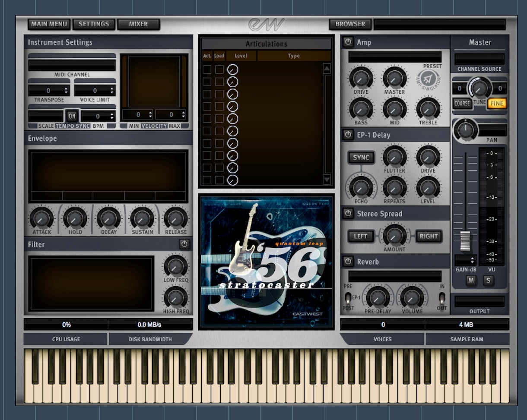Click the EP-1 Delay Level knob

428,187
